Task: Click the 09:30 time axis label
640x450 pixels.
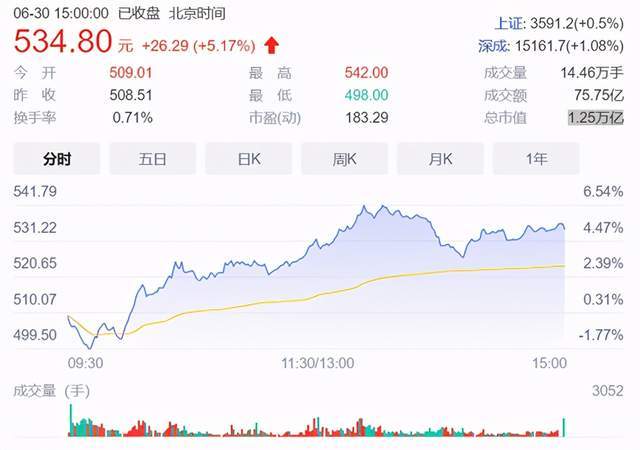Action: click(85, 363)
